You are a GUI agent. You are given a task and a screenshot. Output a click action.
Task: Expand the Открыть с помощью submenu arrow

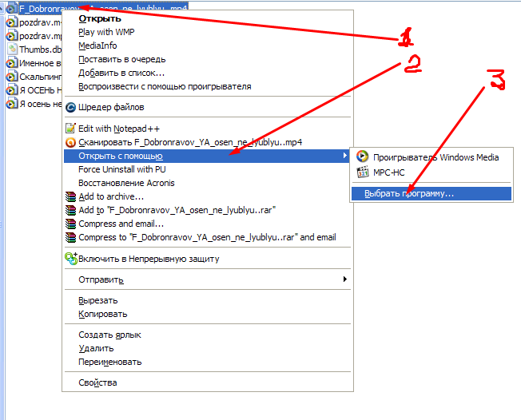pos(344,156)
